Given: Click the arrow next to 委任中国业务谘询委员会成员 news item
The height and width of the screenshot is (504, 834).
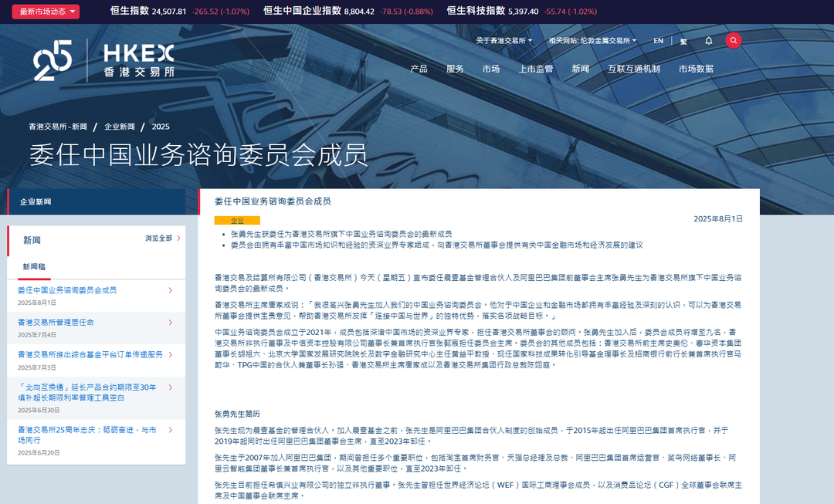Looking at the screenshot, I should (x=170, y=290).
